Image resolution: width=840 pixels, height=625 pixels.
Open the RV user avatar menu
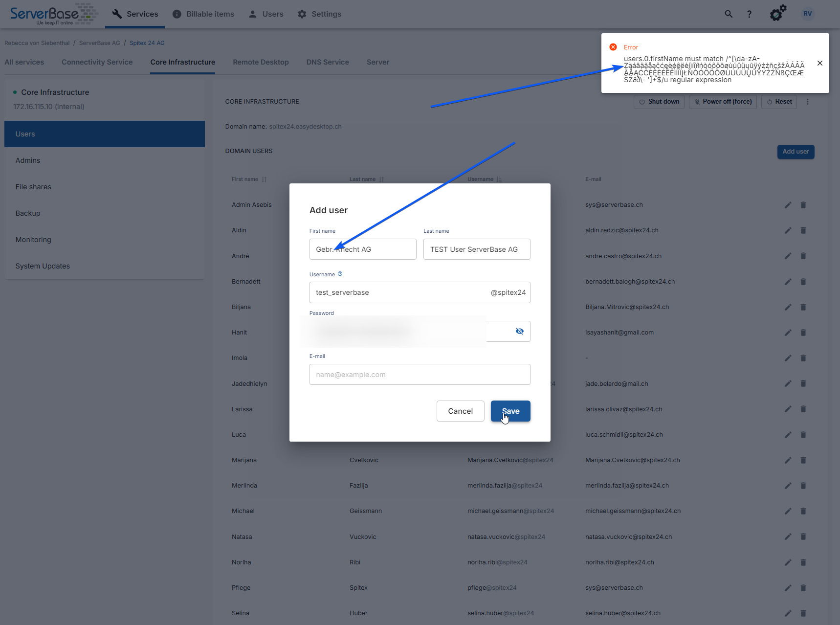point(808,14)
